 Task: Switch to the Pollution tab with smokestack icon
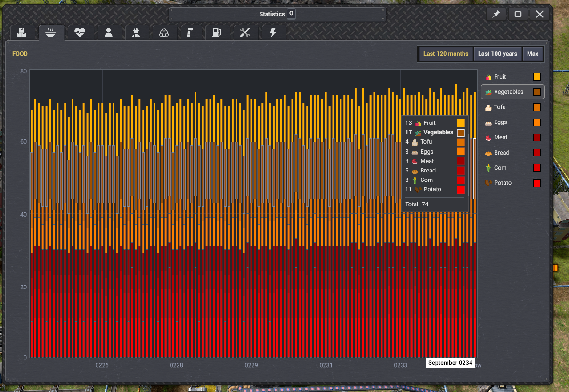coord(190,33)
